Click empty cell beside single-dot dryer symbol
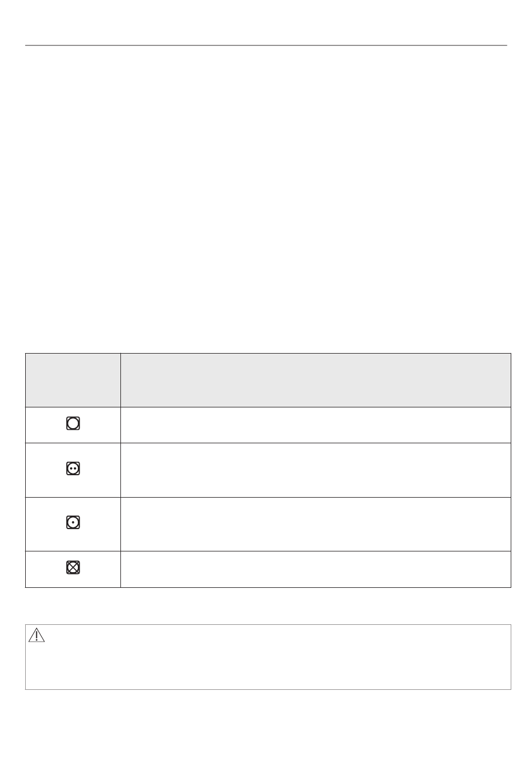 (x=316, y=524)
